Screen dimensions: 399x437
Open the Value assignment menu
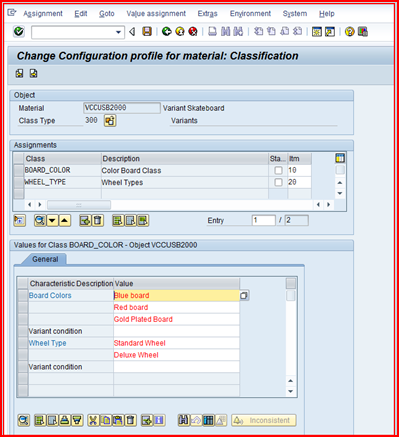pyautogui.click(x=156, y=14)
